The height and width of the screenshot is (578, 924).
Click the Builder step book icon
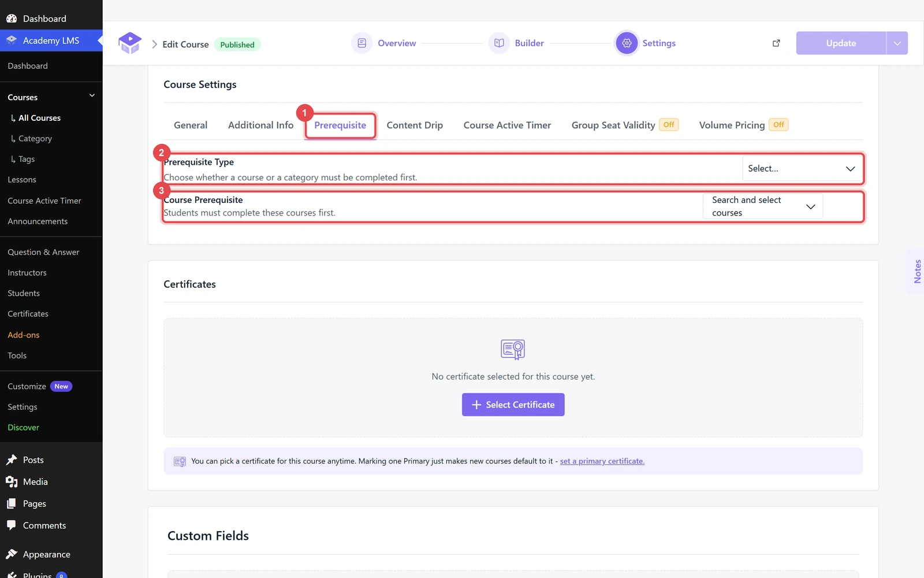(x=499, y=43)
